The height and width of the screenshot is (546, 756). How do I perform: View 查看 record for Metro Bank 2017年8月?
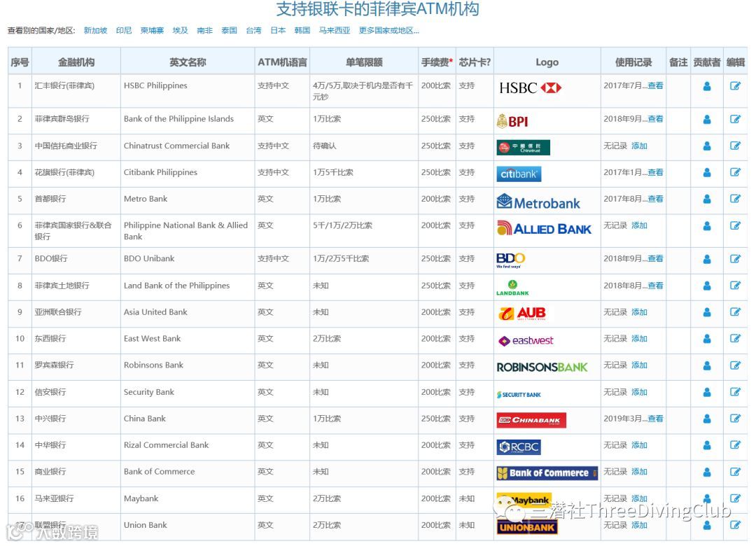coord(655,199)
